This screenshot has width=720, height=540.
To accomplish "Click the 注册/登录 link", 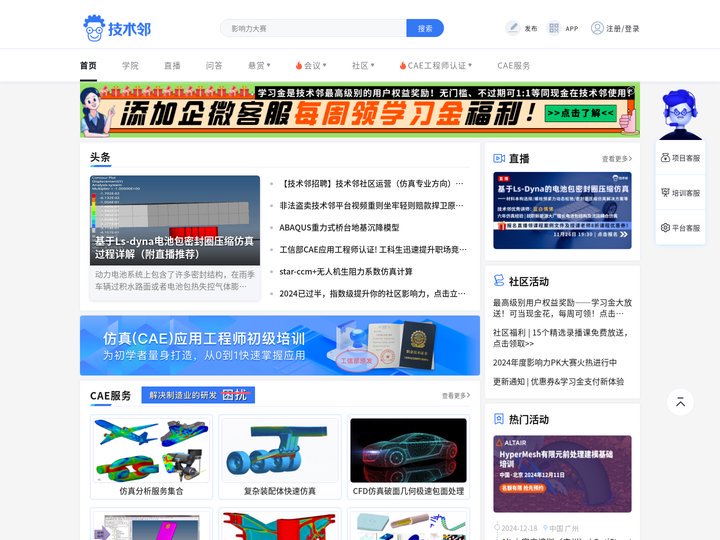I will pos(623,28).
